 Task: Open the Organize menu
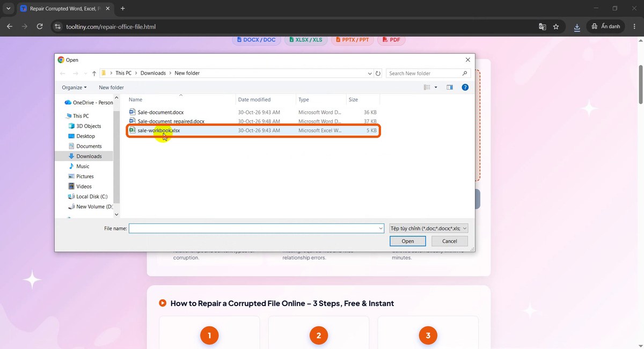coord(74,87)
